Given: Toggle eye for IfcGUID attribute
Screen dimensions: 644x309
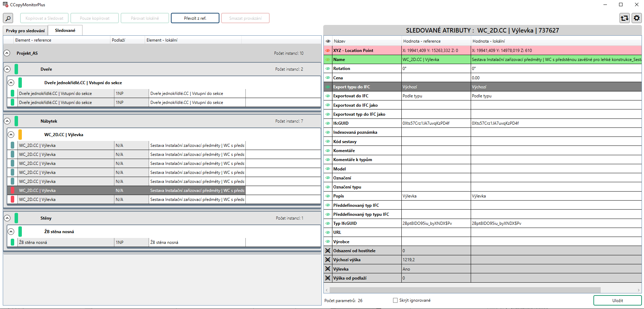Looking at the screenshot, I should [328, 123].
